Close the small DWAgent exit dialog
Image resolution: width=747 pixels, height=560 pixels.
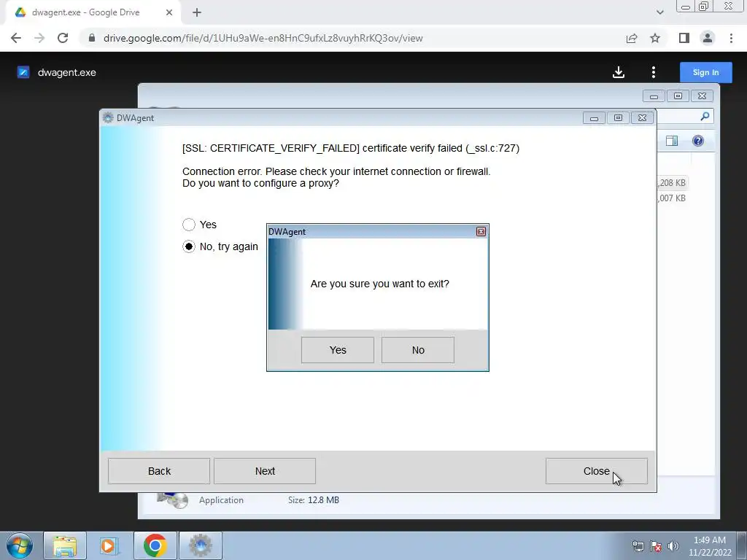coord(481,231)
